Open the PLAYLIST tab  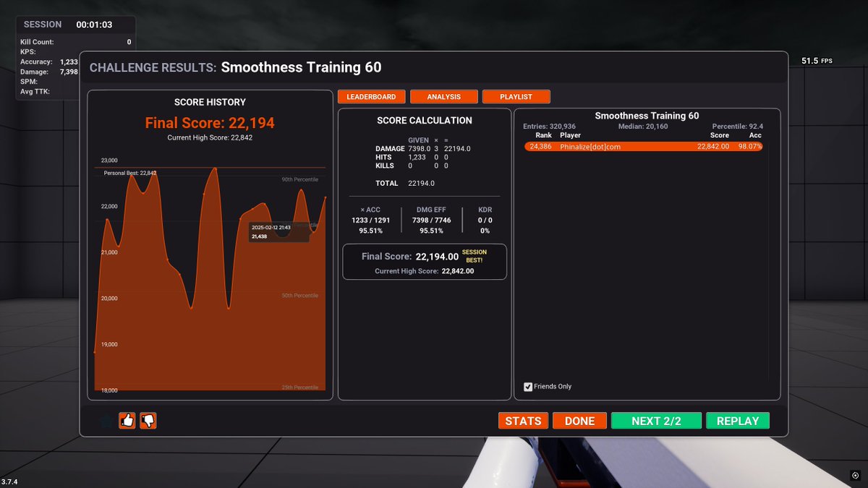pos(516,97)
